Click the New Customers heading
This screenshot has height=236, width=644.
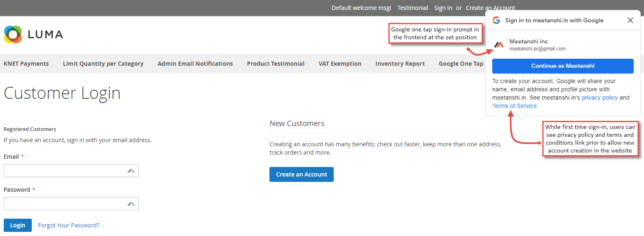pyautogui.click(x=297, y=123)
